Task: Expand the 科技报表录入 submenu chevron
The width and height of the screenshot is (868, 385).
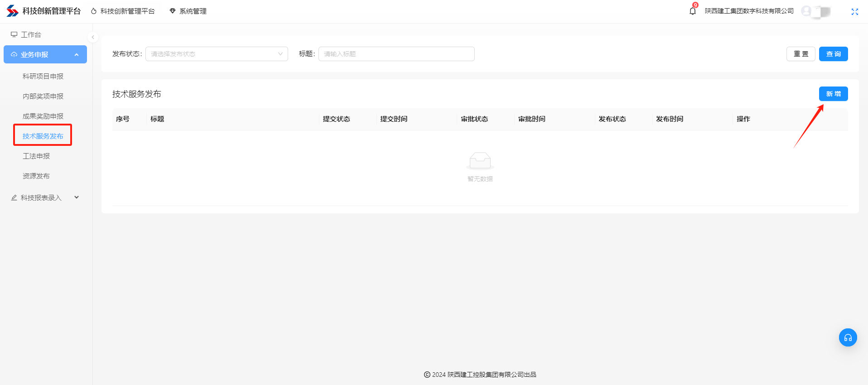Action: click(x=77, y=197)
